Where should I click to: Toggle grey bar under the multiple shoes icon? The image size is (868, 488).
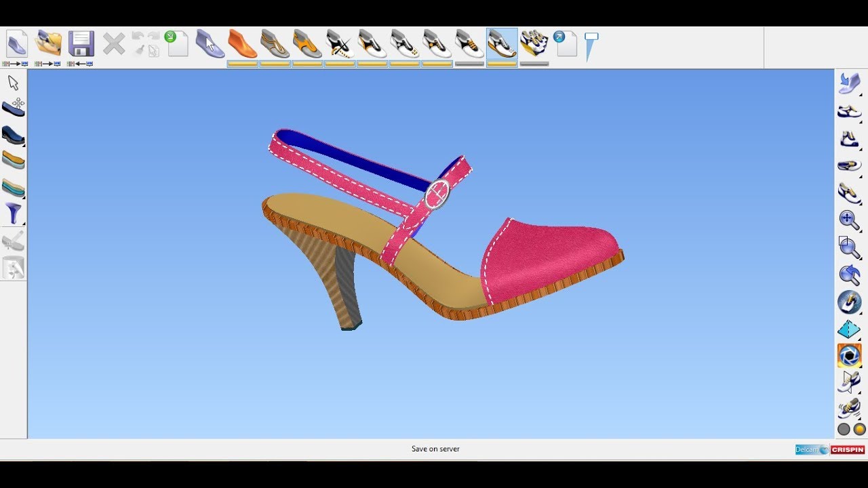[534, 64]
